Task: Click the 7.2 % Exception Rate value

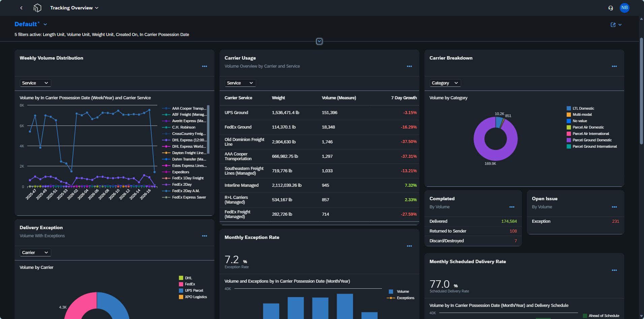Action: tap(236, 260)
